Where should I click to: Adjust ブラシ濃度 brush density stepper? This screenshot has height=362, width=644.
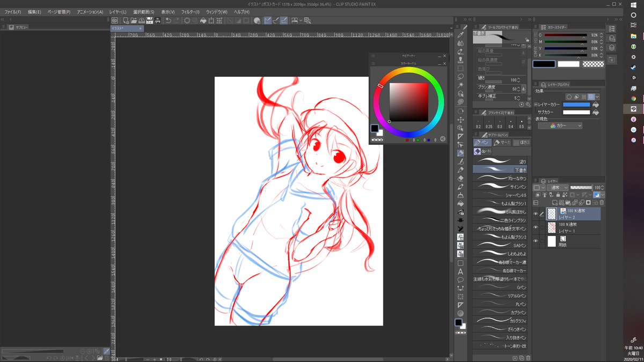pyautogui.click(x=518, y=89)
